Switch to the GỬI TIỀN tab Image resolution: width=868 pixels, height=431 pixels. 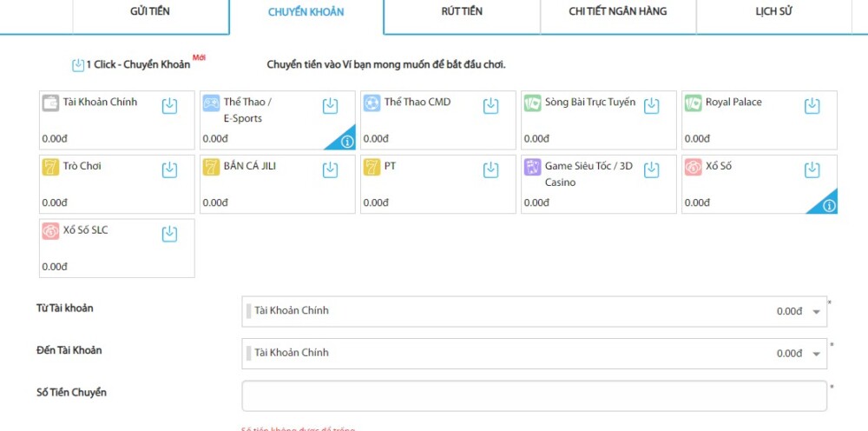pos(148,12)
